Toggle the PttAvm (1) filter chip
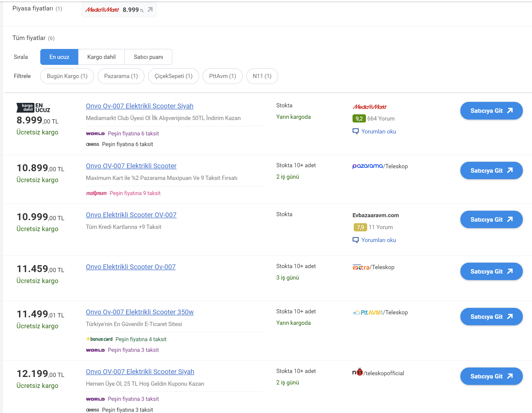Screen dimensions: 532x413 tap(222, 76)
